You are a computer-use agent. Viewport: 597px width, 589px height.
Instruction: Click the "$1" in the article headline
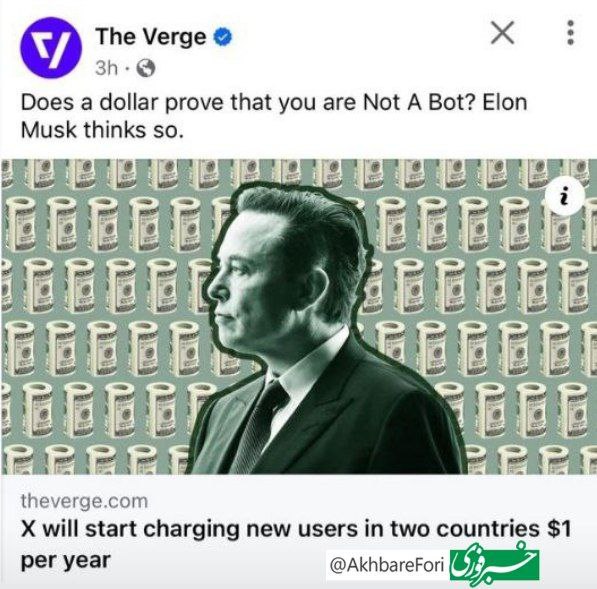click(x=560, y=529)
